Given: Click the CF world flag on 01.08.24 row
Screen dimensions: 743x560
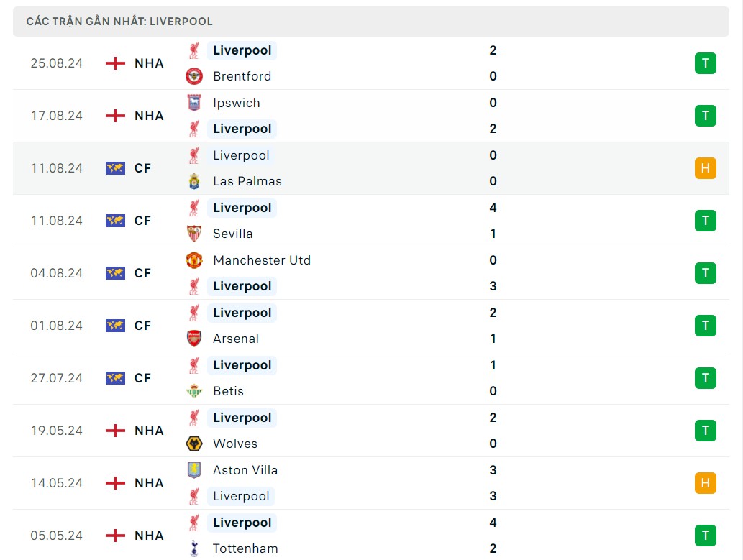Looking at the screenshot, I should (x=115, y=326).
